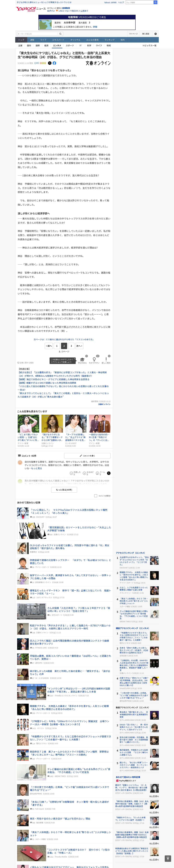Click the keyword search magnifier icon
Image resolution: width=174 pixels, height=868 pixels.
pyautogui.click(x=60, y=34)
